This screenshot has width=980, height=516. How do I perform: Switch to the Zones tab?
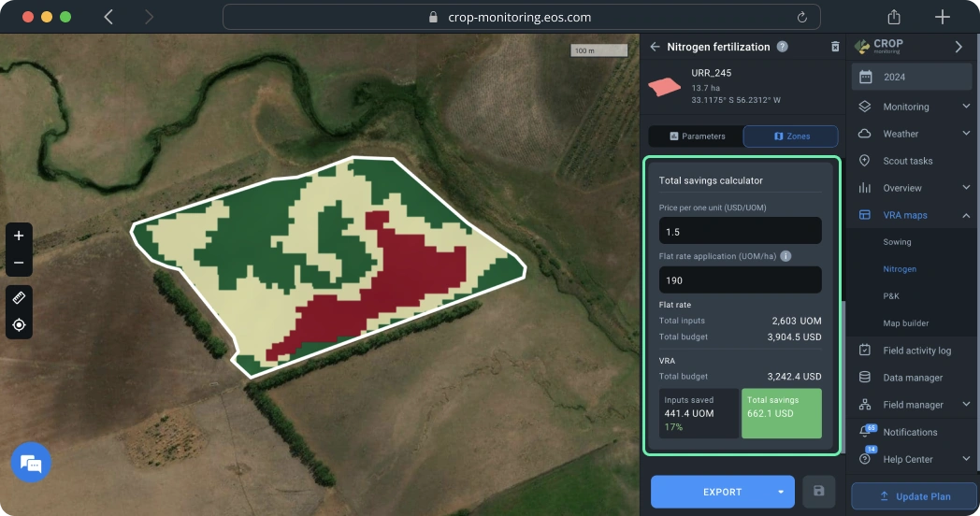tap(790, 136)
